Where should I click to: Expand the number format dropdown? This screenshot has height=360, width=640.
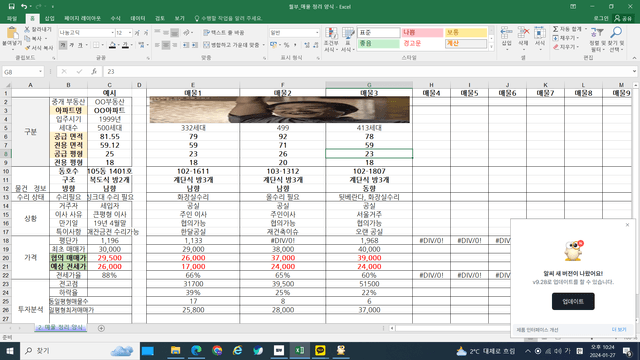click(317, 33)
